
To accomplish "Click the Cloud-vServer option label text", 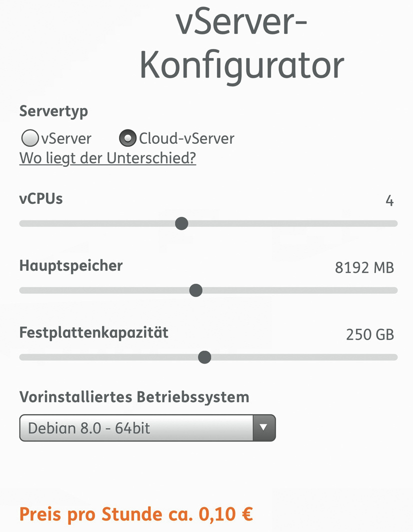I will tap(186, 138).
